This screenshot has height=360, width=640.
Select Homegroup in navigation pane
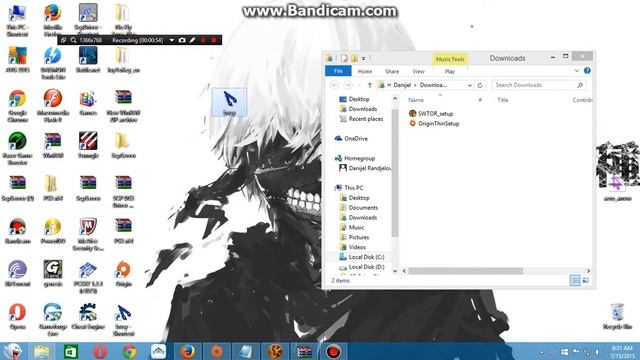(355, 158)
